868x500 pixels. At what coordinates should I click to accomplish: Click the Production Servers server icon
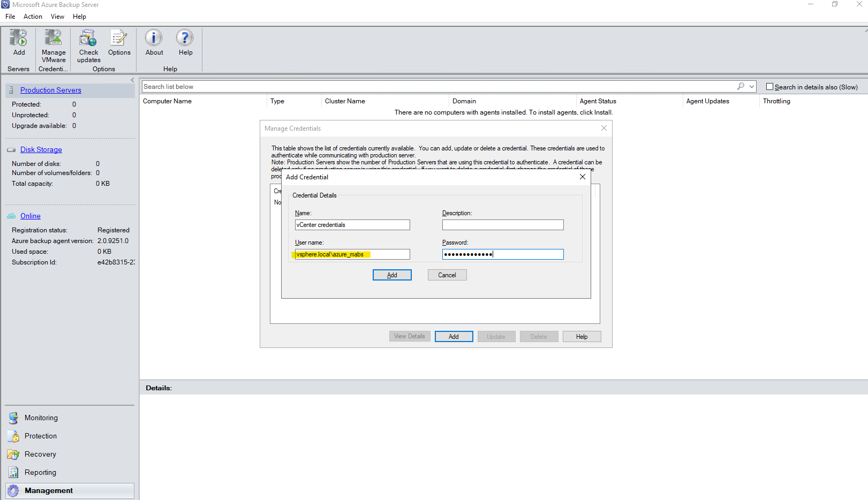pyautogui.click(x=11, y=90)
